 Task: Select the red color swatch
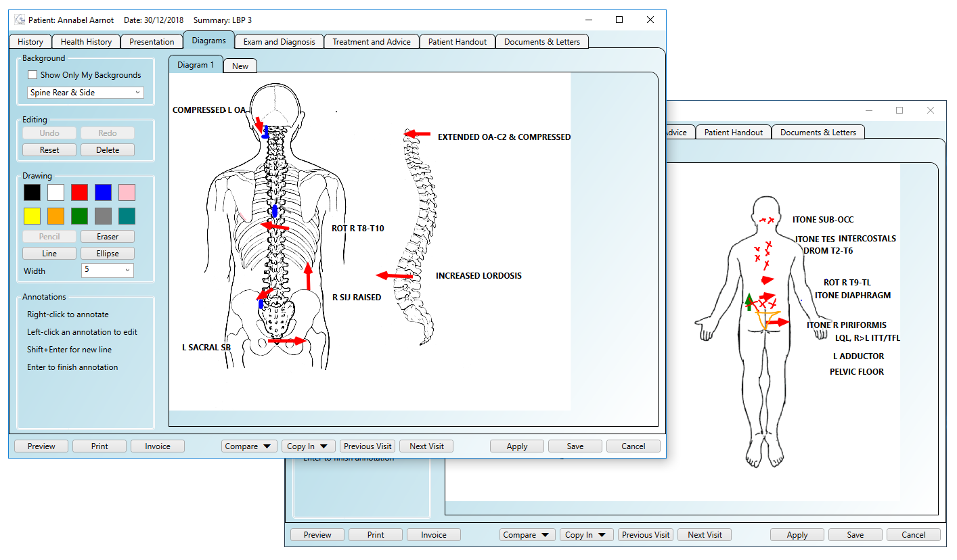(79, 192)
